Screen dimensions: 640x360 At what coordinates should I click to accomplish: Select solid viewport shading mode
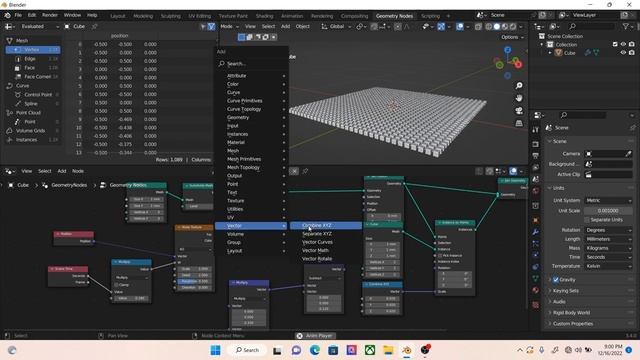pyautogui.click(x=496, y=27)
